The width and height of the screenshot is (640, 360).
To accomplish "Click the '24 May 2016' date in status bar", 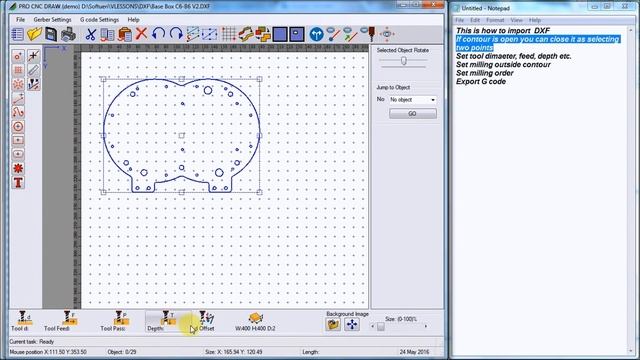I will coord(414,352).
